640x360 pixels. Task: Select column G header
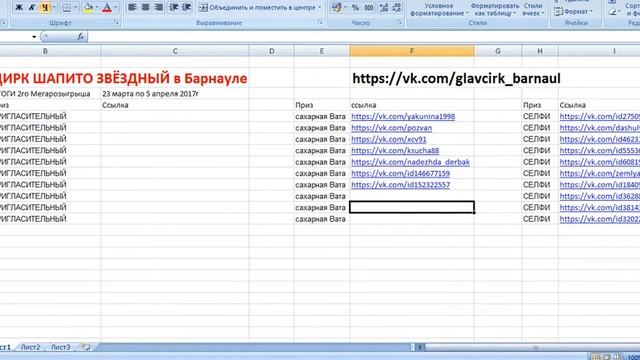click(498, 51)
